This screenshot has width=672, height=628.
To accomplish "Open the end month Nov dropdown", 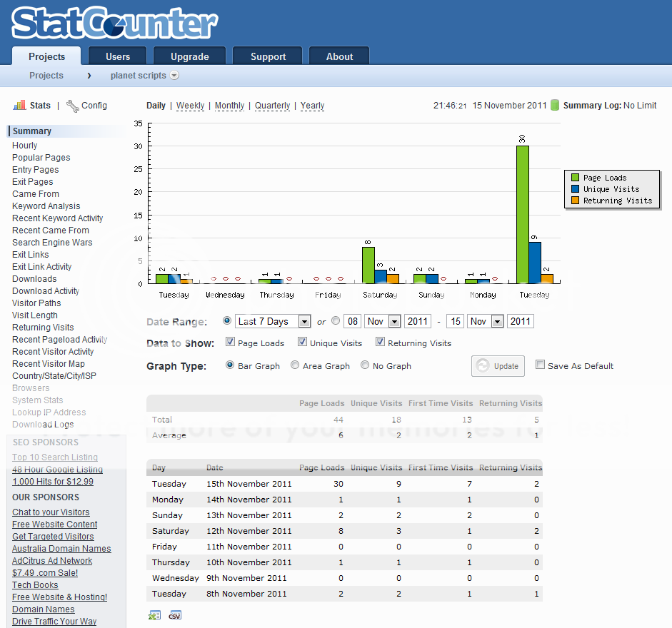I will coord(485,321).
